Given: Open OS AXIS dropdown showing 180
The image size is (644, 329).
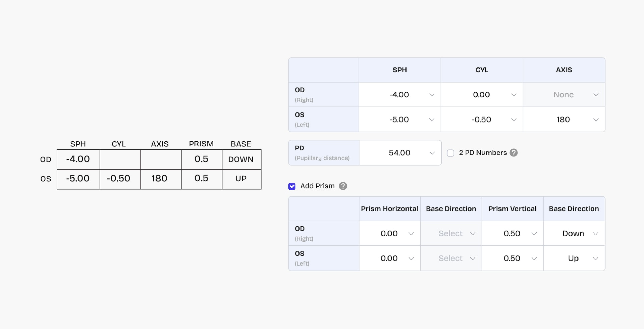Looking at the screenshot, I should [564, 120].
